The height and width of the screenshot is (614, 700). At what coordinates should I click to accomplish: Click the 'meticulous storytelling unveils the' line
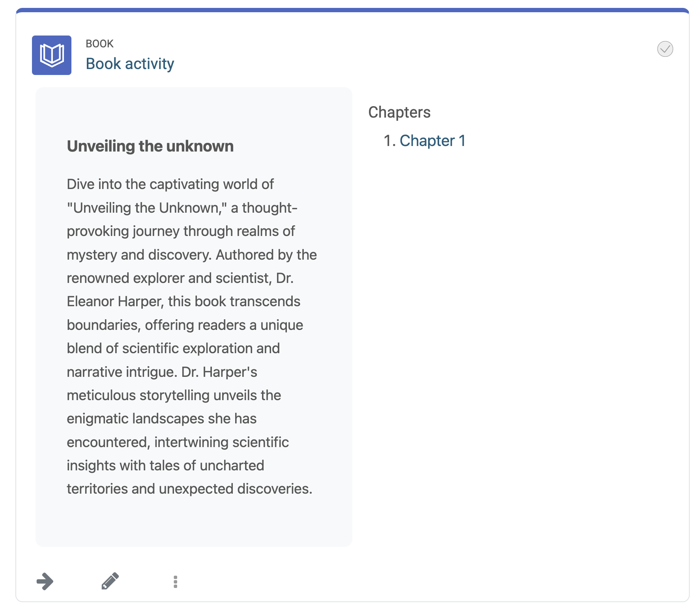174,395
